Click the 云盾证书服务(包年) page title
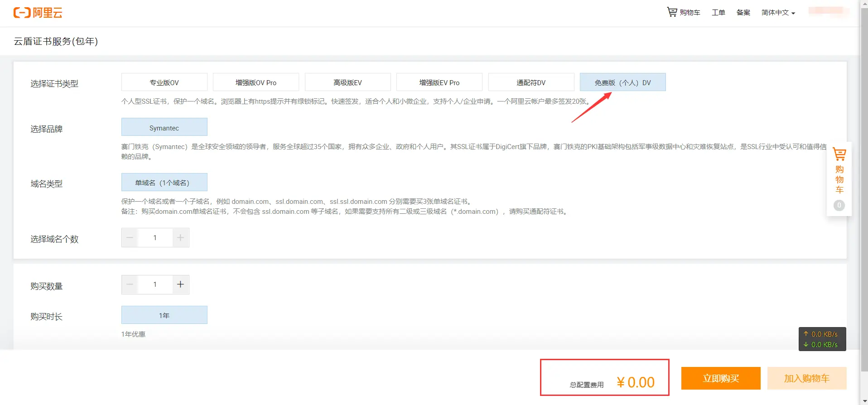868x405 pixels. [56, 41]
